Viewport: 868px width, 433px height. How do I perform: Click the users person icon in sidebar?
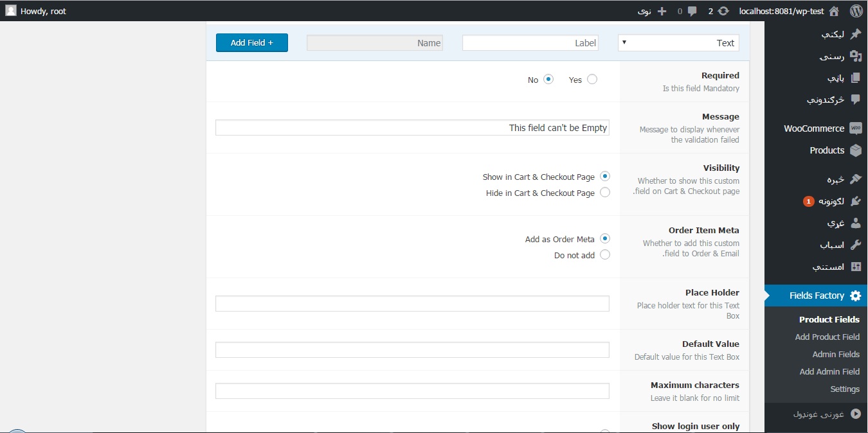point(856,223)
